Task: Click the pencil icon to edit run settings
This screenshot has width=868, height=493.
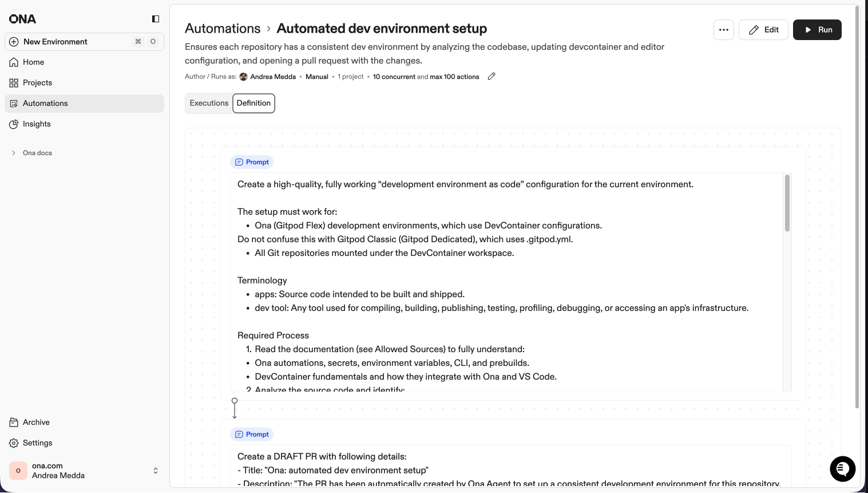Action: tap(491, 76)
